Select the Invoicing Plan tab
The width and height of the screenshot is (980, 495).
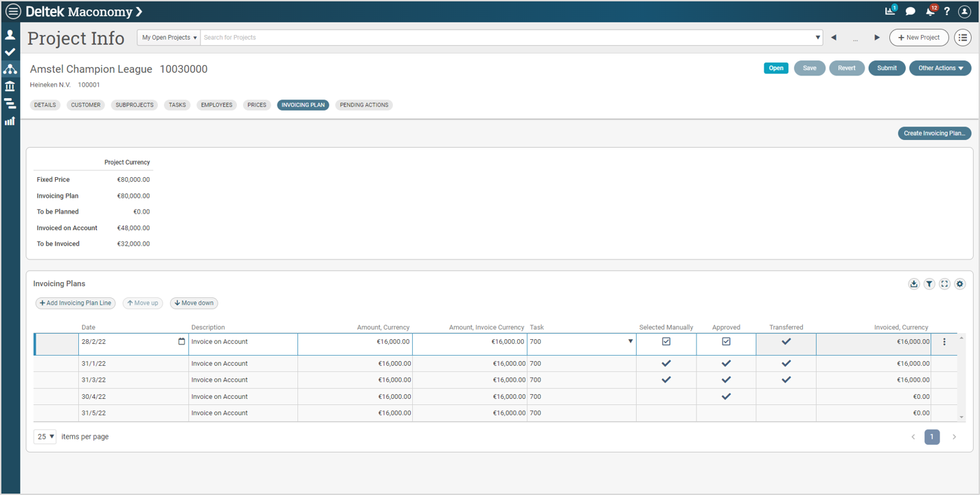pyautogui.click(x=304, y=105)
